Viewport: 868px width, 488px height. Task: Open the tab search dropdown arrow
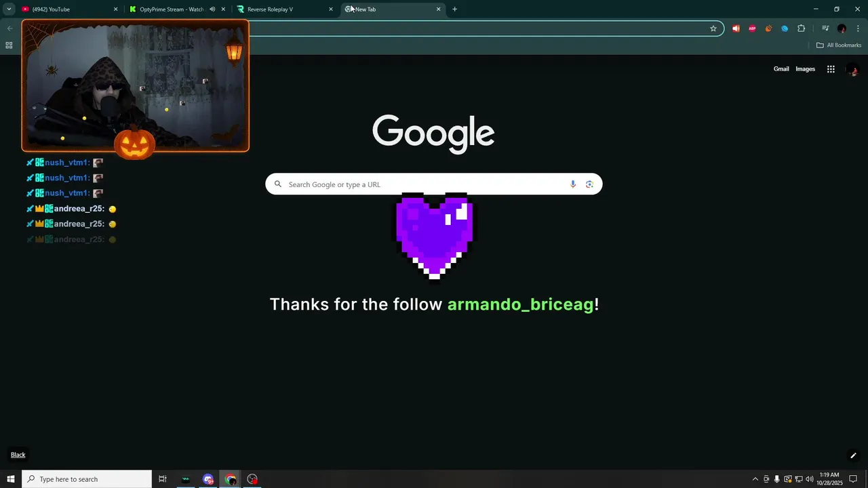[x=9, y=9]
